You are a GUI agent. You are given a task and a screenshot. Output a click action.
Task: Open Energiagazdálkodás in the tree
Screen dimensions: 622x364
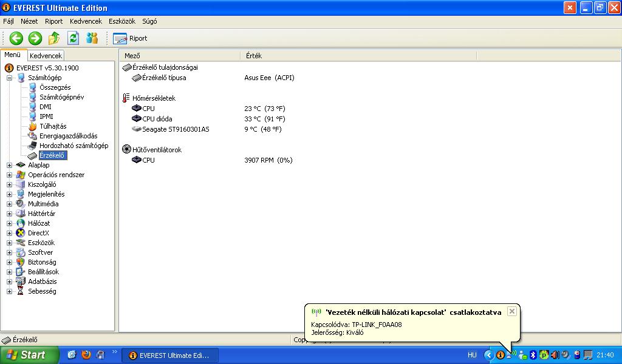68,136
